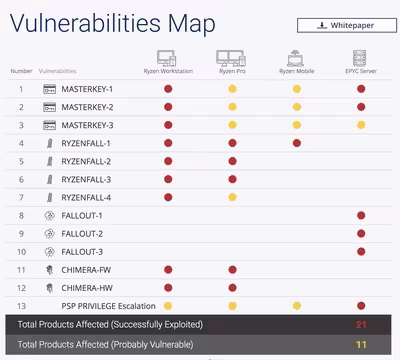The image size is (400, 360).
Task: Select the RYZENFALL-3 vulnerability label
Action: 86,180
